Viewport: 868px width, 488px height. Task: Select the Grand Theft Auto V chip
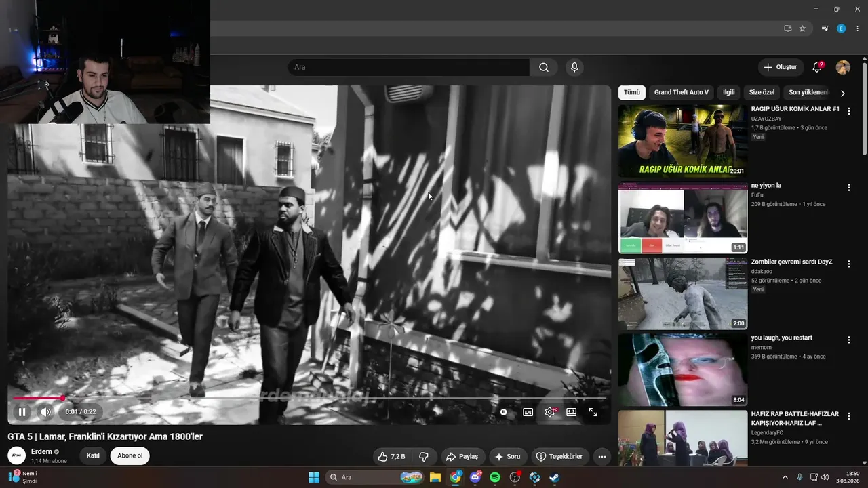(682, 92)
